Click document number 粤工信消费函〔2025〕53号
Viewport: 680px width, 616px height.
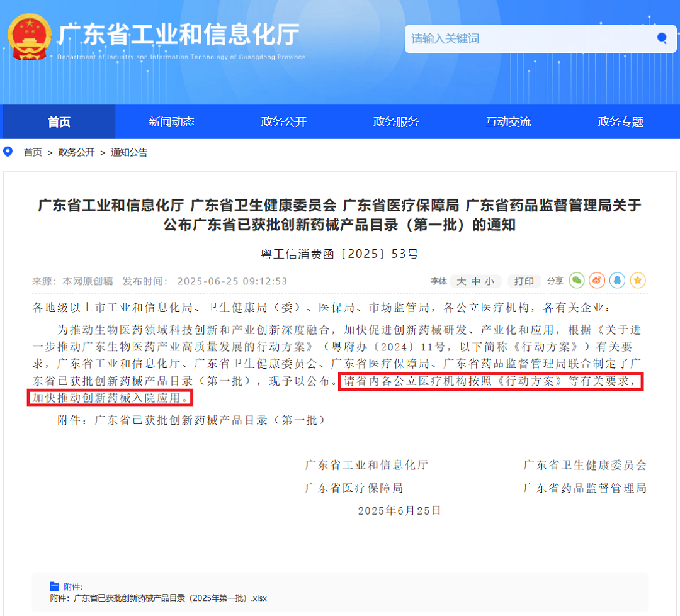[339, 254]
